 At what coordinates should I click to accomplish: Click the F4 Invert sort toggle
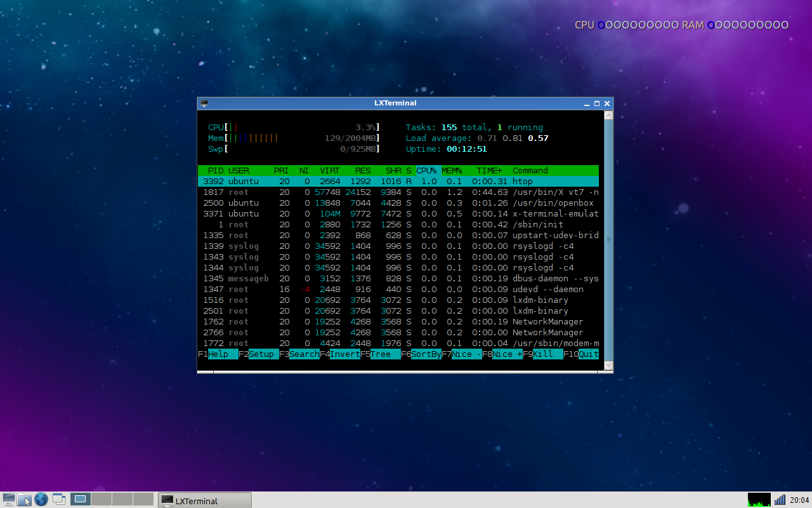[x=344, y=354]
